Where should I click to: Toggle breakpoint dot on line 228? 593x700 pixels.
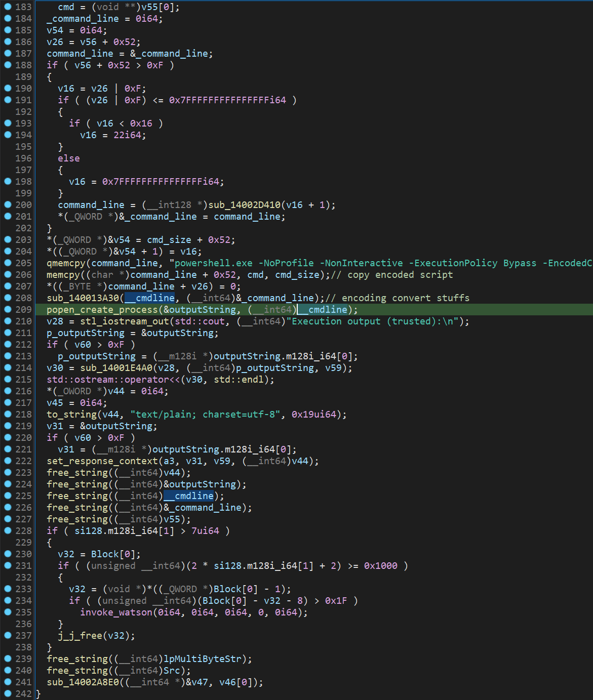pos(8,531)
